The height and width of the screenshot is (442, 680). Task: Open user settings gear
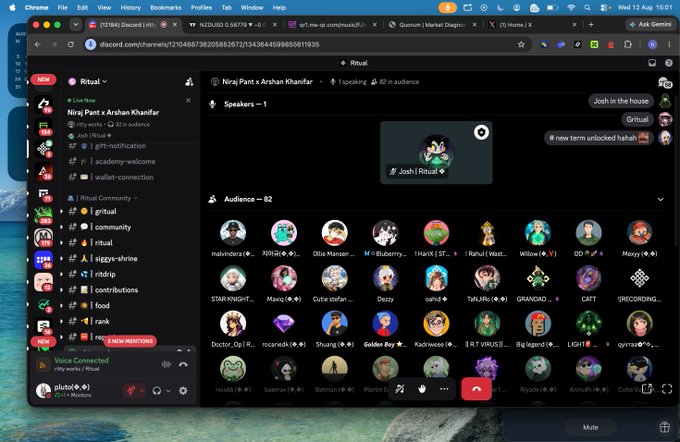tap(183, 390)
